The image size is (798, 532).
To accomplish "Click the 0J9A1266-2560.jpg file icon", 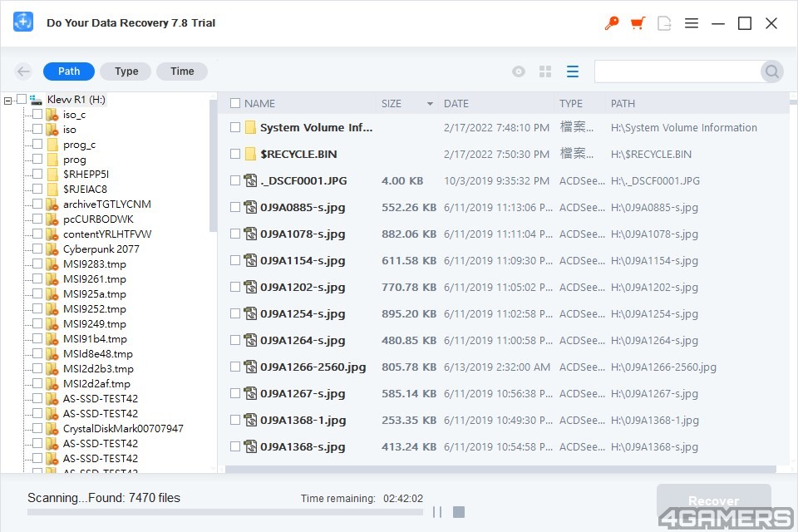I will tap(250, 367).
